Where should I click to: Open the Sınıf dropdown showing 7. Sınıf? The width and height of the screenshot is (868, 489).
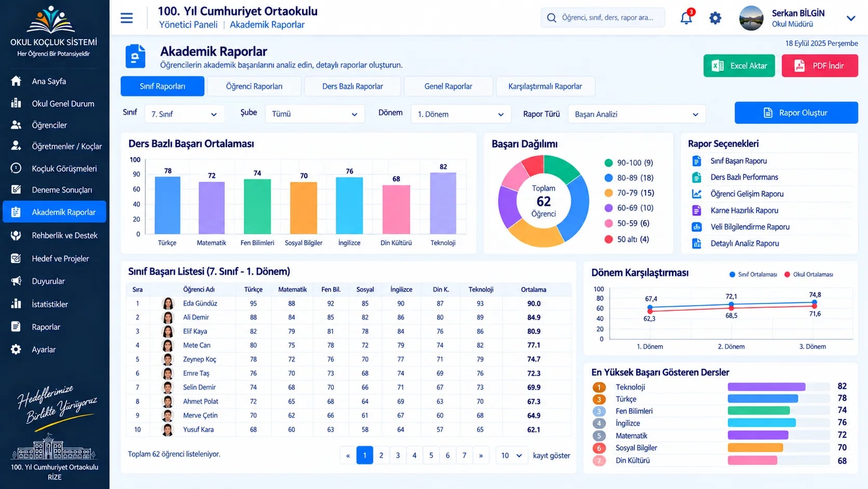click(x=184, y=114)
